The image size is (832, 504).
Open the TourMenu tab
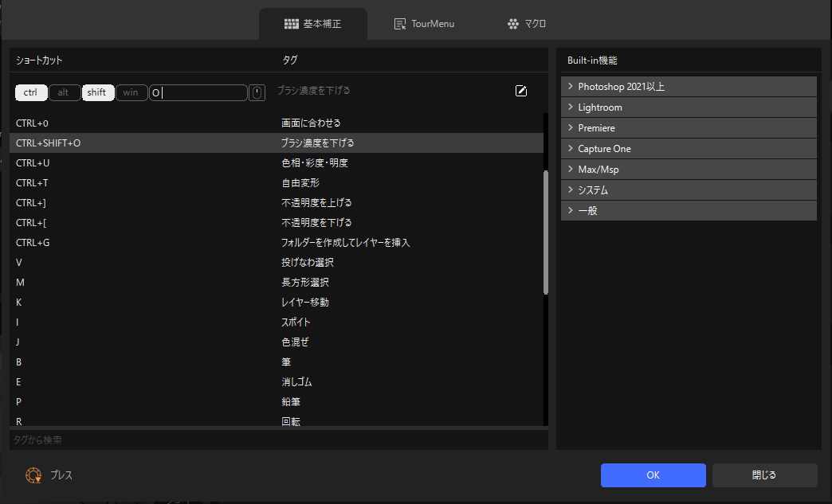424,24
